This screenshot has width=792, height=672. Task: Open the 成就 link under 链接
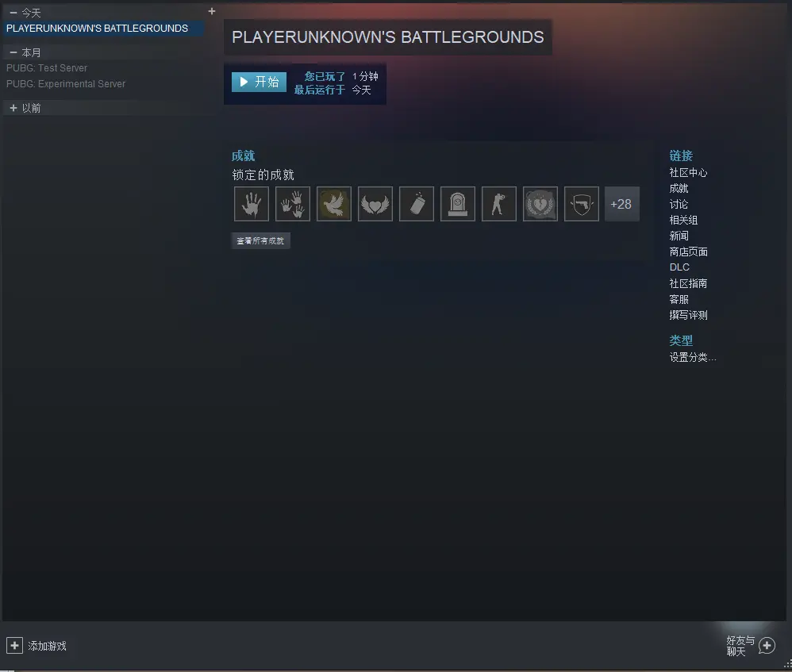(679, 188)
